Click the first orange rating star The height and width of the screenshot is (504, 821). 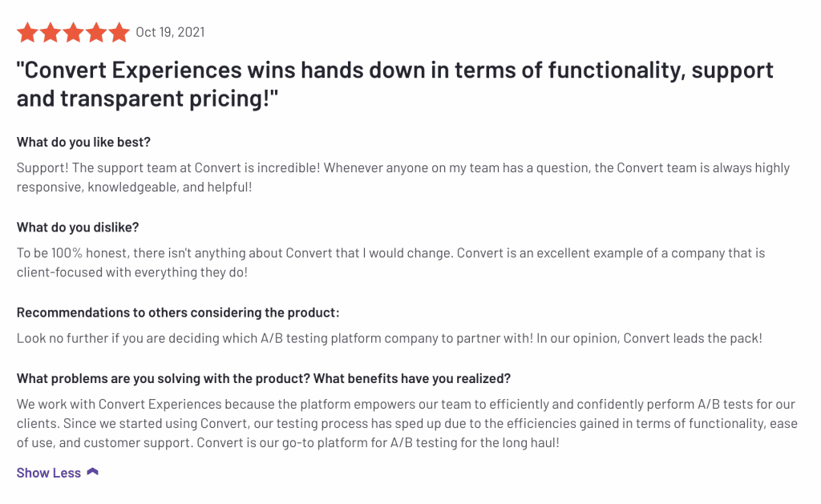27,33
